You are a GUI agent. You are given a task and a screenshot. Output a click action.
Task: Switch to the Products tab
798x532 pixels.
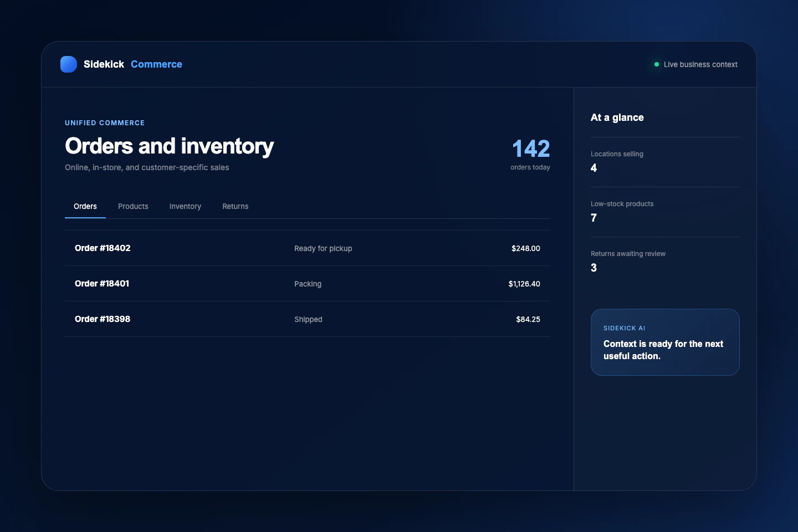tap(133, 206)
